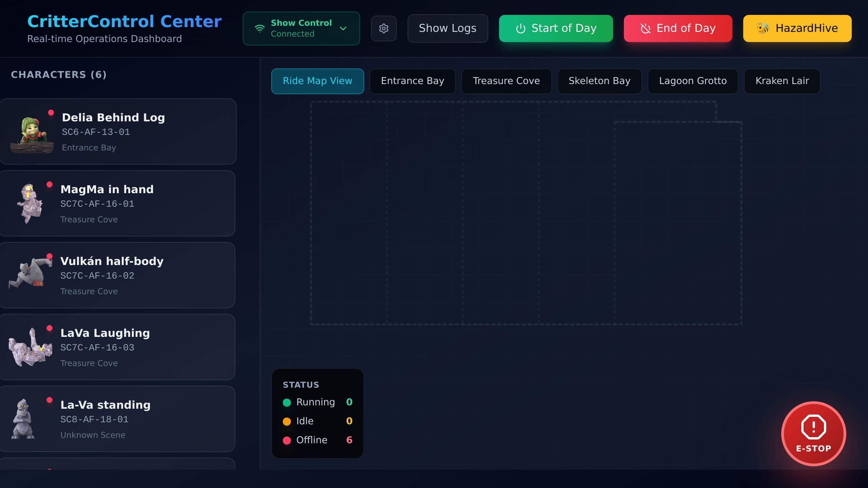Hit the red E-STOP button
Image resolution: width=868 pixels, height=488 pixels.
point(813,434)
